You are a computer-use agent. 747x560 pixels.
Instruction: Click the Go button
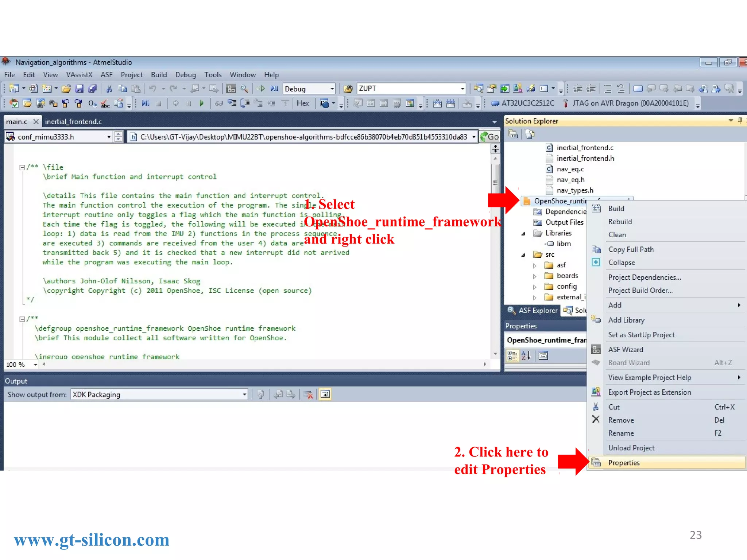pyautogui.click(x=489, y=137)
